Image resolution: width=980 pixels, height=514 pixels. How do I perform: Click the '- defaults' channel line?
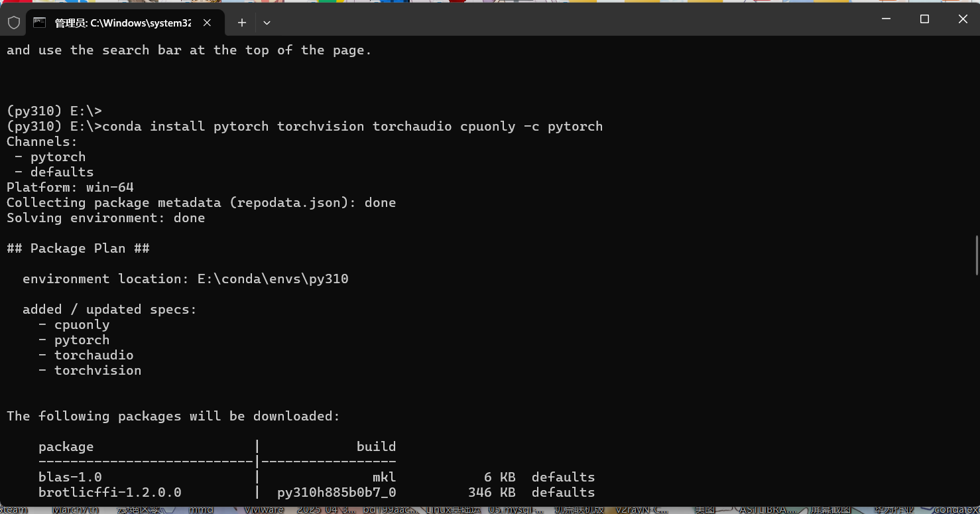pos(54,172)
